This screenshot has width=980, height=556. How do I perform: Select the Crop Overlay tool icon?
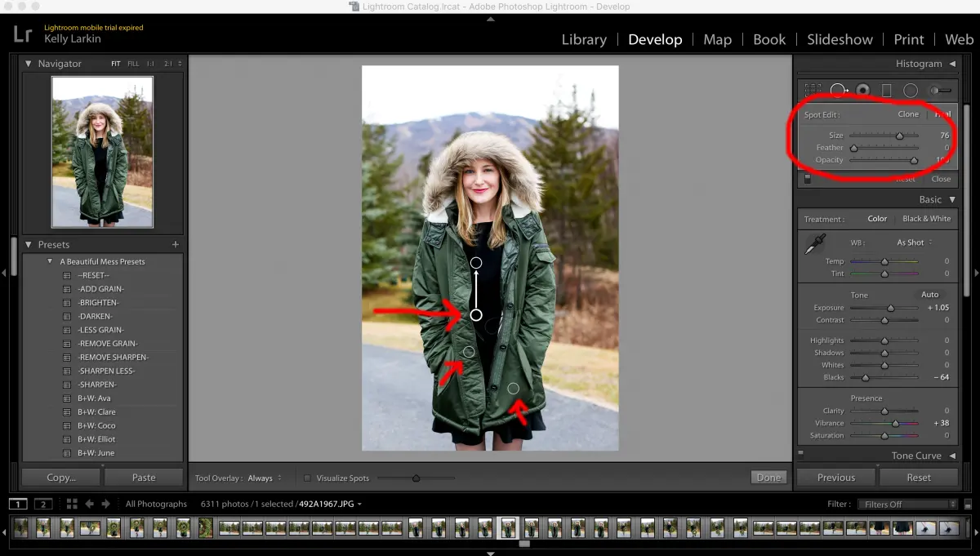coord(813,90)
